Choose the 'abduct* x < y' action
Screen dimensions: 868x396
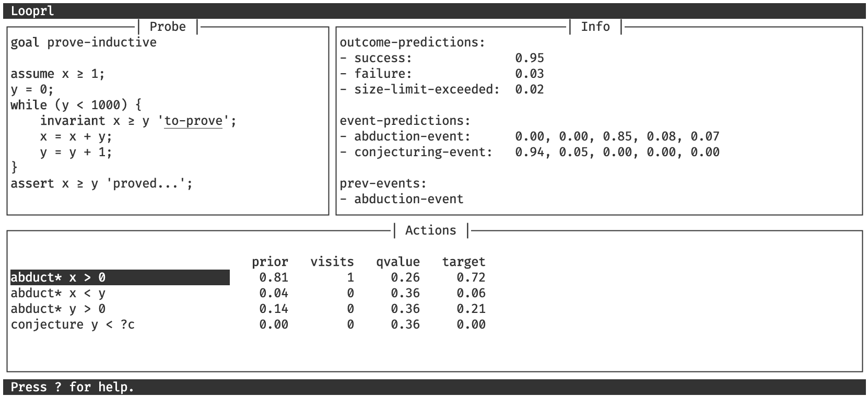pyautogui.click(x=58, y=293)
